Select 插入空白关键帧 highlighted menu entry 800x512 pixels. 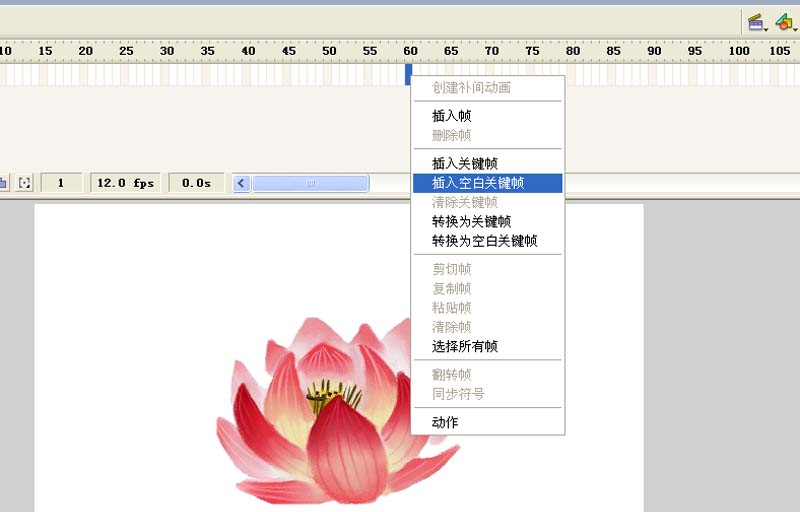[x=487, y=183]
